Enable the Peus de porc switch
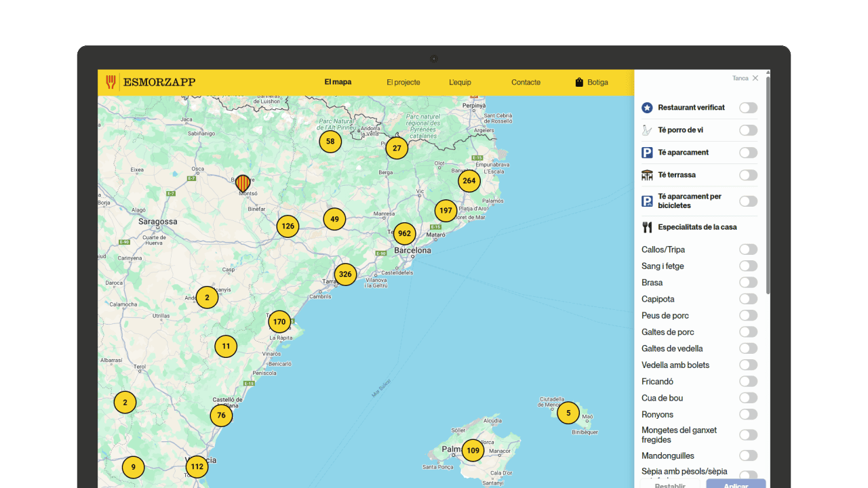The image size is (868, 488). pyautogui.click(x=749, y=315)
